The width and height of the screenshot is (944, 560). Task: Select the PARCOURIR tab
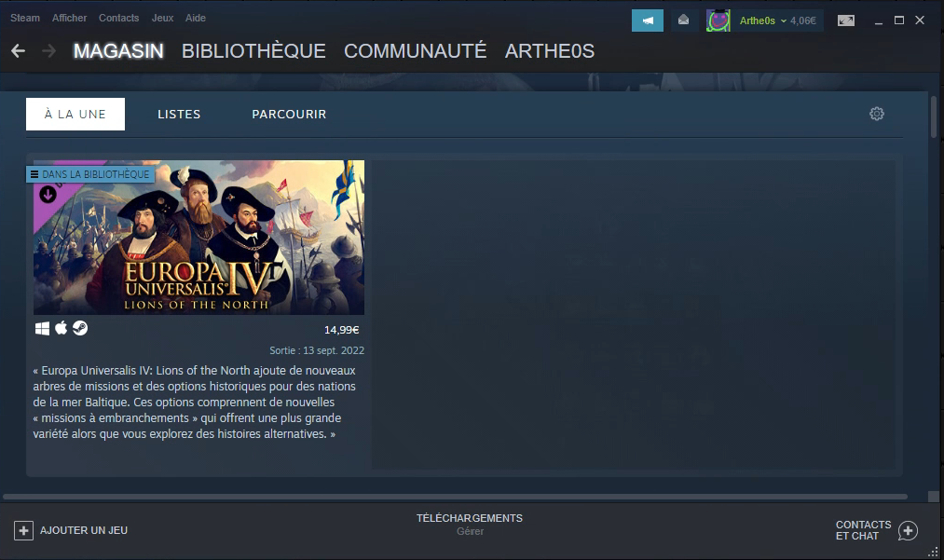pos(289,115)
